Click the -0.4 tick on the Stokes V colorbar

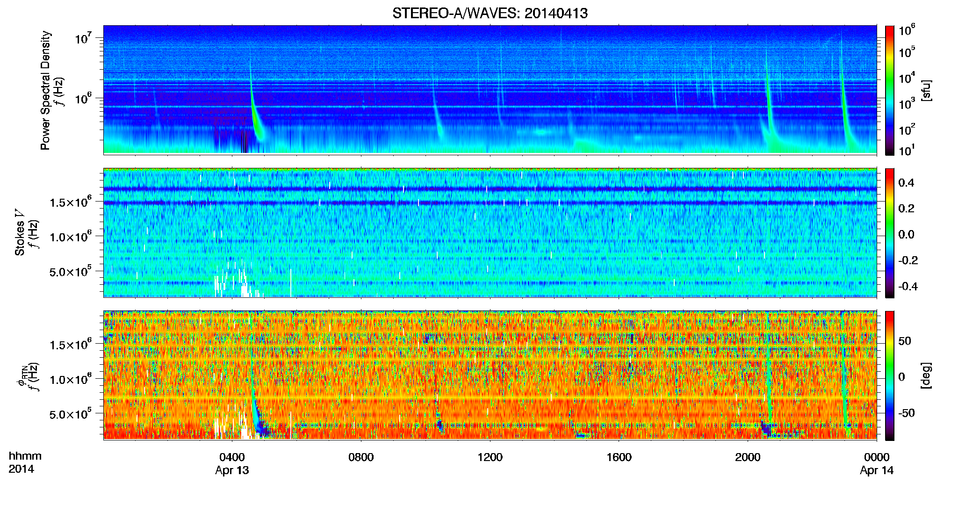[908, 286]
